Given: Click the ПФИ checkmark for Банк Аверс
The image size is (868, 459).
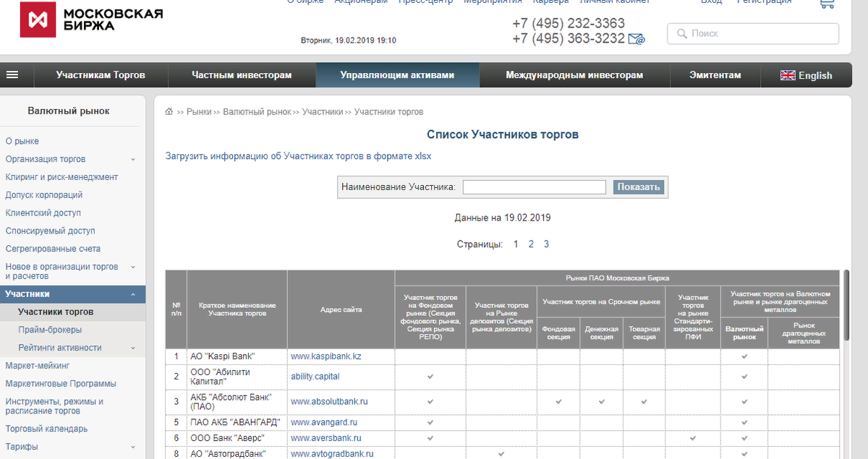Looking at the screenshot, I should click(693, 438).
